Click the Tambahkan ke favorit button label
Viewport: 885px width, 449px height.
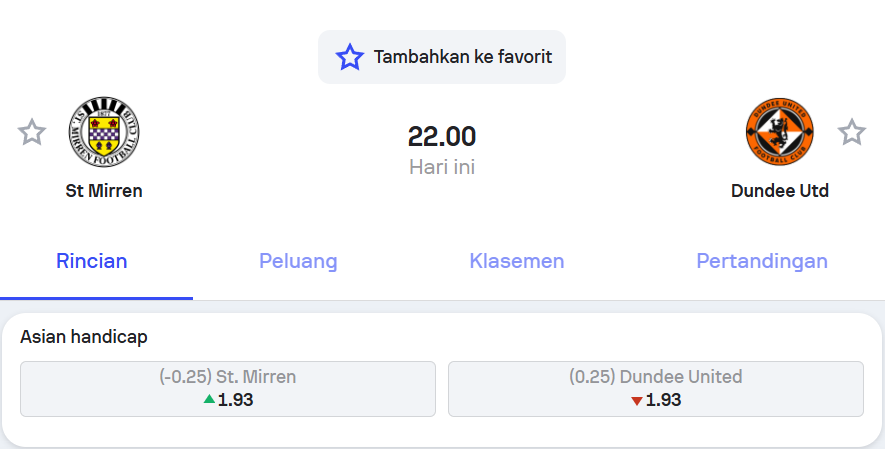[x=462, y=57]
